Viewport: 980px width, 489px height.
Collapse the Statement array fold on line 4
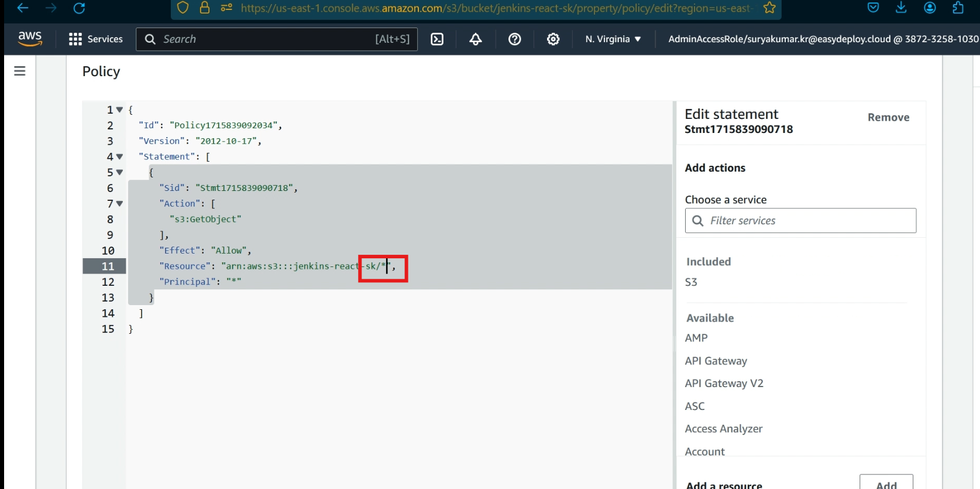click(119, 157)
